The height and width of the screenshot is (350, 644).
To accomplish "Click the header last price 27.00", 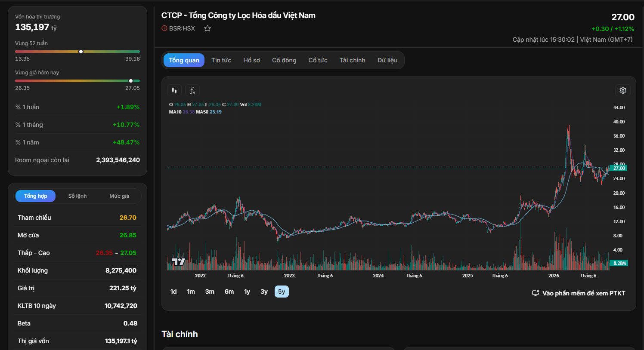I will click(x=623, y=17).
